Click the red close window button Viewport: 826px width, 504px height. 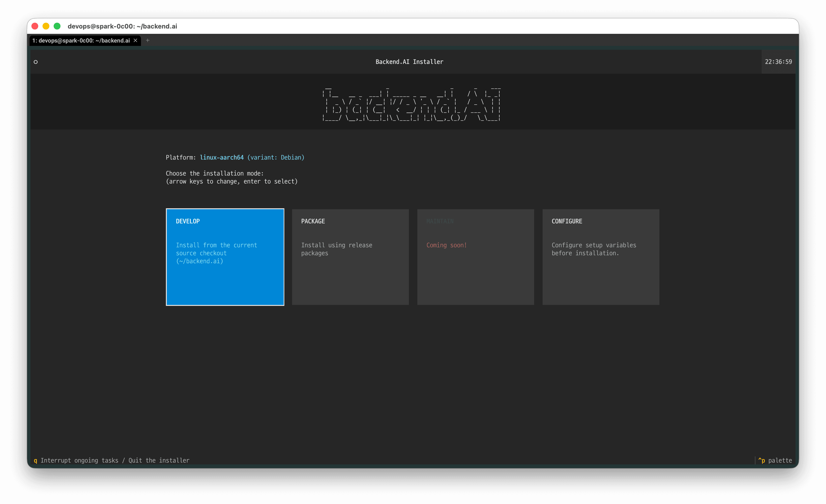coord(35,26)
